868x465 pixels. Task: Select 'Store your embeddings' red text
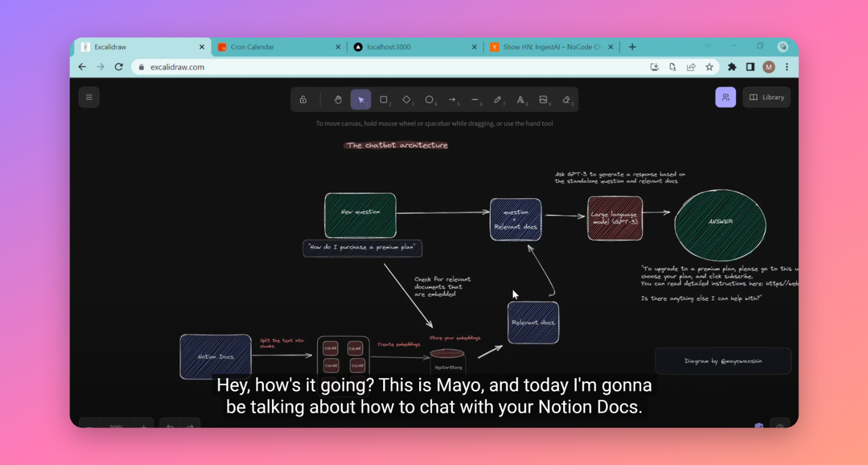pos(455,338)
